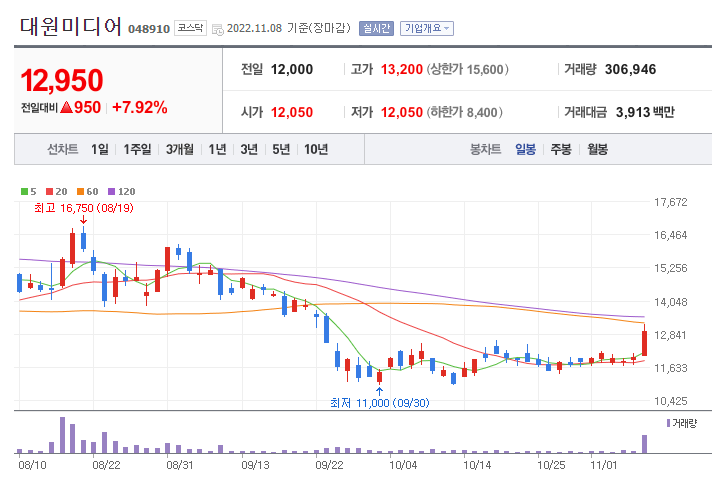Click the last red candlestick on chart
Viewport: 712px width, 490px height.
pyautogui.click(x=644, y=343)
